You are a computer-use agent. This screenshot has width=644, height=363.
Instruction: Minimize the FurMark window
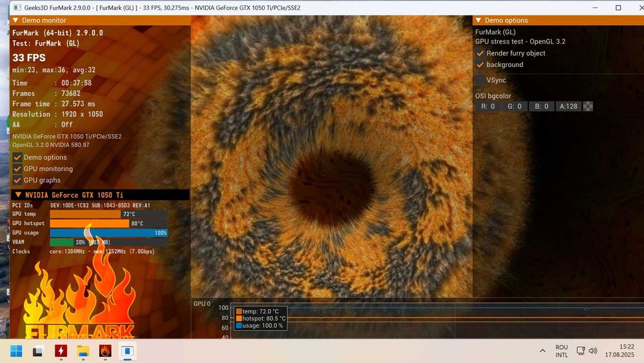coord(595,7)
